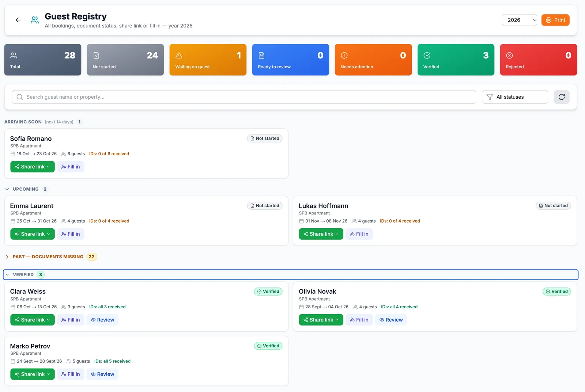Image resolution: width=585 pixels, height=392 pixels.
Task: Collapse the Verified section chevron
Action: coord(7,275)
